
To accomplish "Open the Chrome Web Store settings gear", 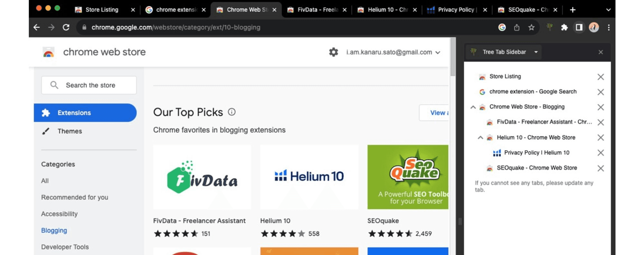I will (333, 52).
